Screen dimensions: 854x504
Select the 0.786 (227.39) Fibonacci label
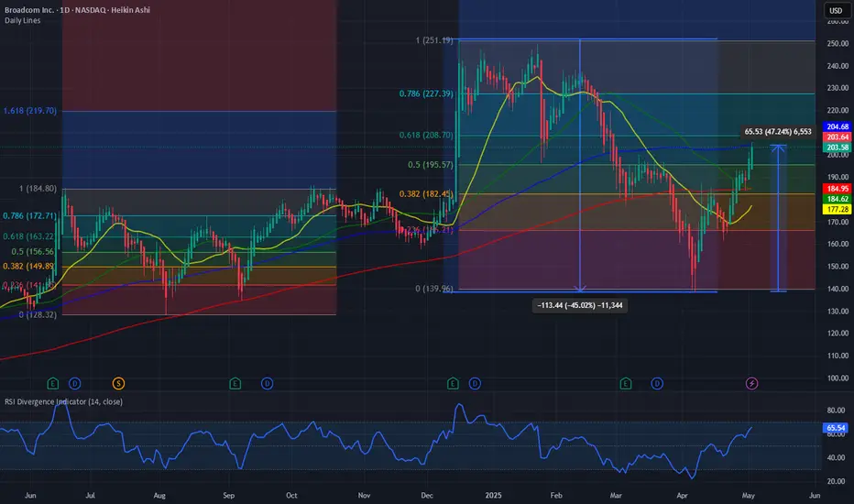[426, 93]
